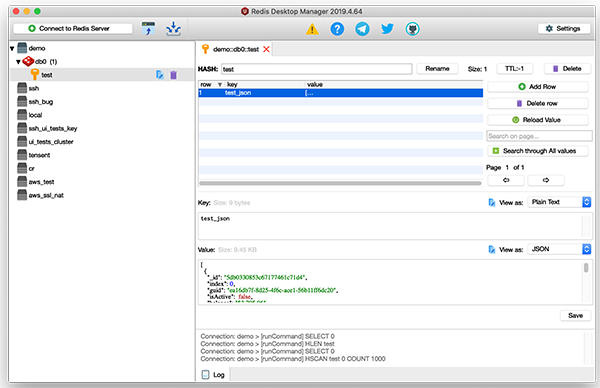Collapse the db0 database node
This screenshot has height=388, width=600.
(x=18, y=62)
